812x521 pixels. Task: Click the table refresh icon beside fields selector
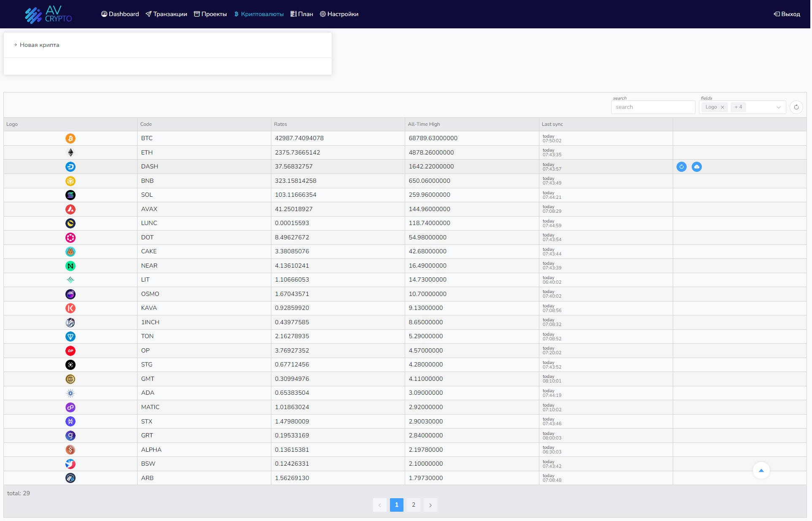[x=796, y=107]
